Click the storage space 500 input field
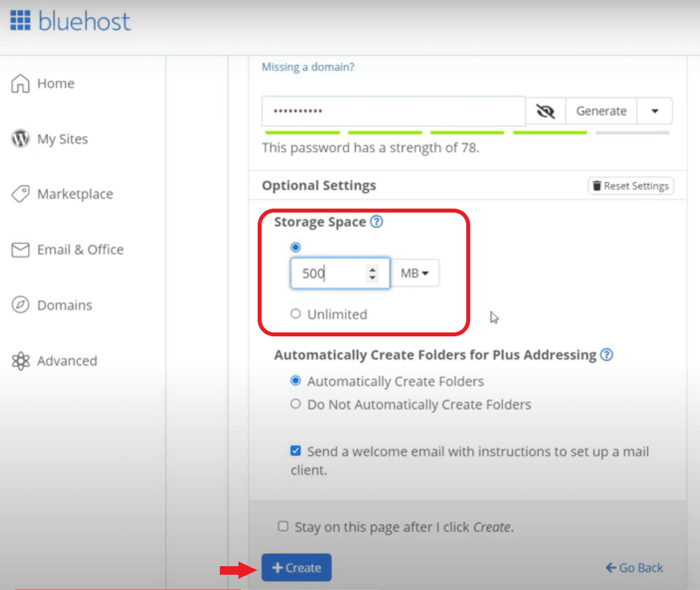 340,273
